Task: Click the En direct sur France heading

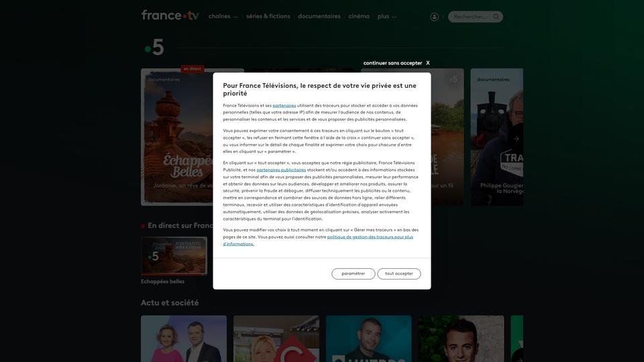Action: click(180, 226)
